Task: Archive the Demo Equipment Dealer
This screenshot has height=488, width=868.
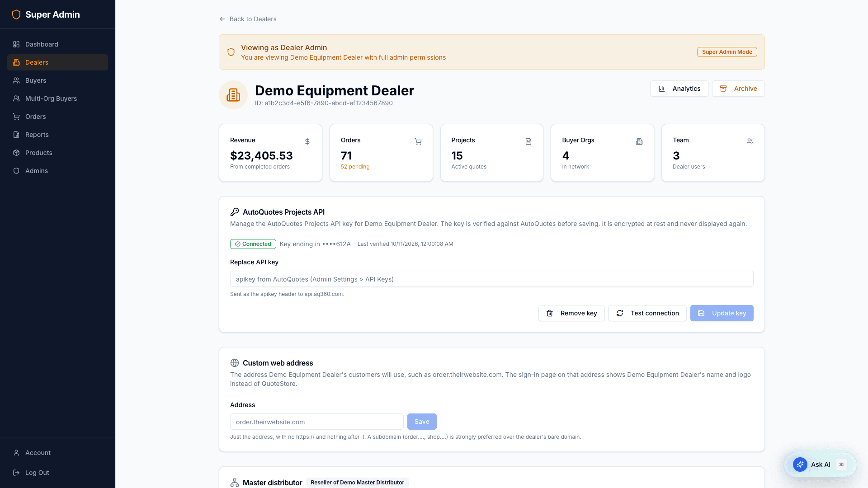Action: [738, 89]
